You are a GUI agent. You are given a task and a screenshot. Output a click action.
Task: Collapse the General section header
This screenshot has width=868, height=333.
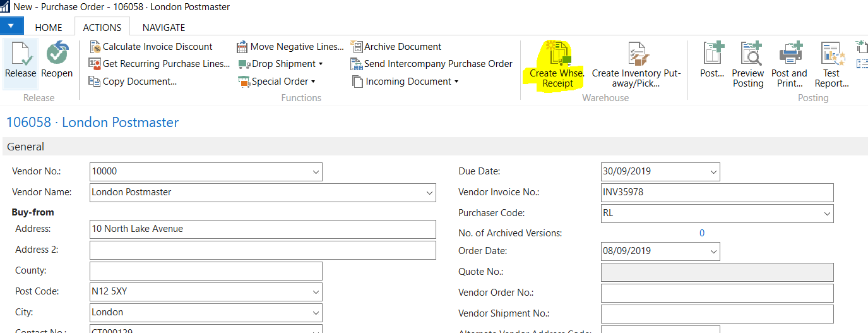pos(26,147)
